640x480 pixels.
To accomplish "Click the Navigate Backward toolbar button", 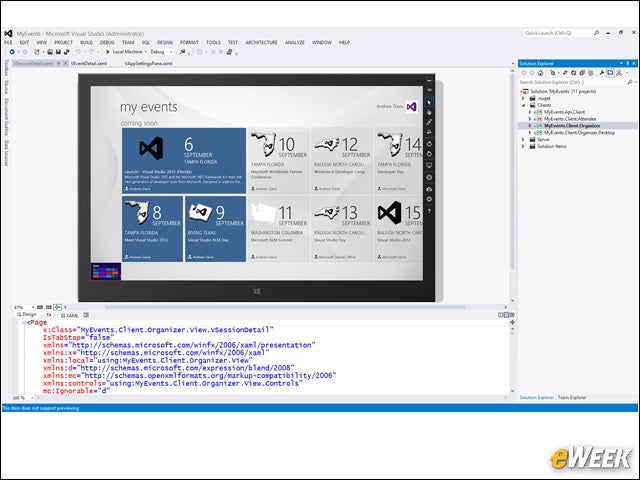I will coord(12,52).
